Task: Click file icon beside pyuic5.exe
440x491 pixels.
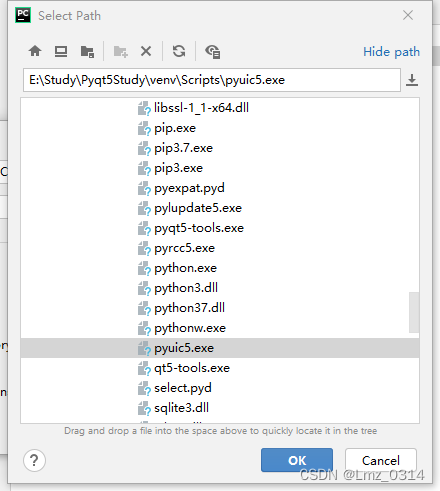Action: coord(144,349)
